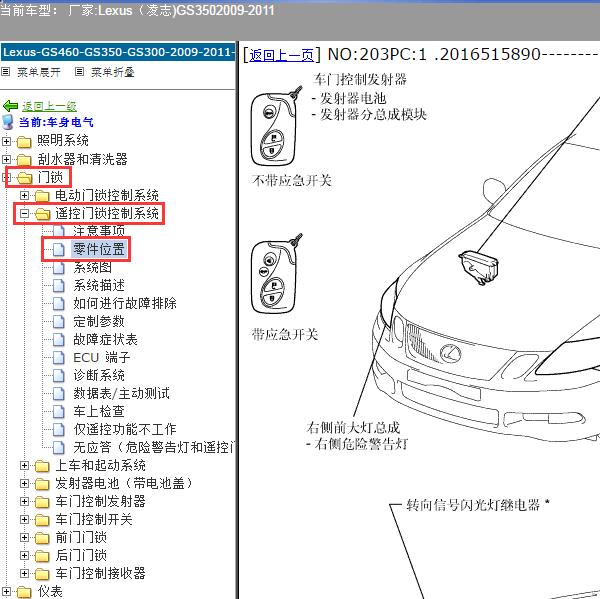Click 菜单折叠 to collapse all menus
Viewport: 600px width, 599px height.
click(112, 72)
